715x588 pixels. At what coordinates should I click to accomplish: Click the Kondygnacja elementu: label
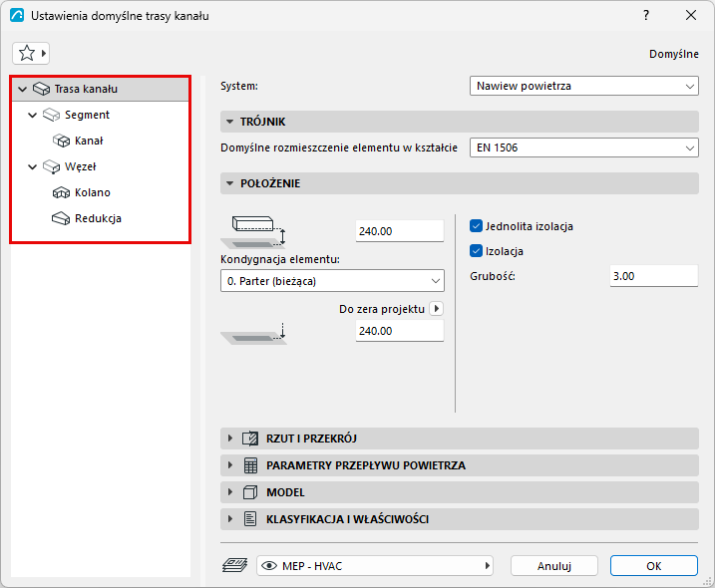coord(280,259)
